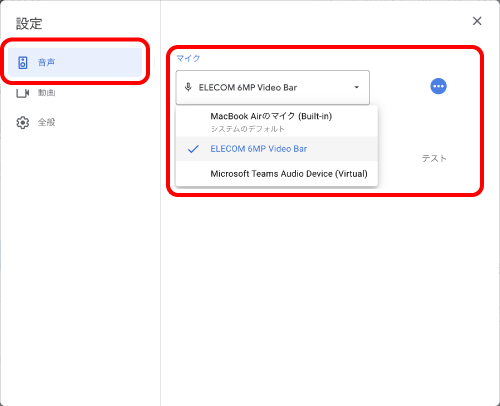Switch to the 動画 settings tab
Image resolution: width=500 pixels, height=406 pixels.
coord(75,93)
